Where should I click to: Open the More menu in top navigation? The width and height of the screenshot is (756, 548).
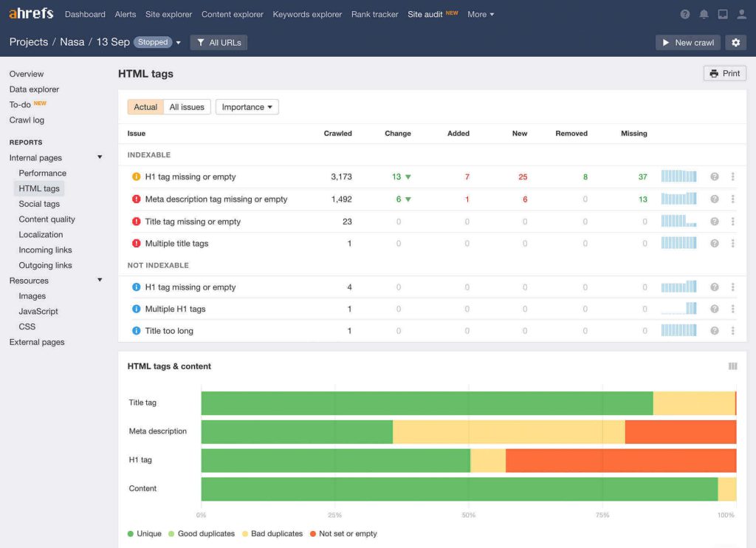pyautogui.click(x=481, y=14)
